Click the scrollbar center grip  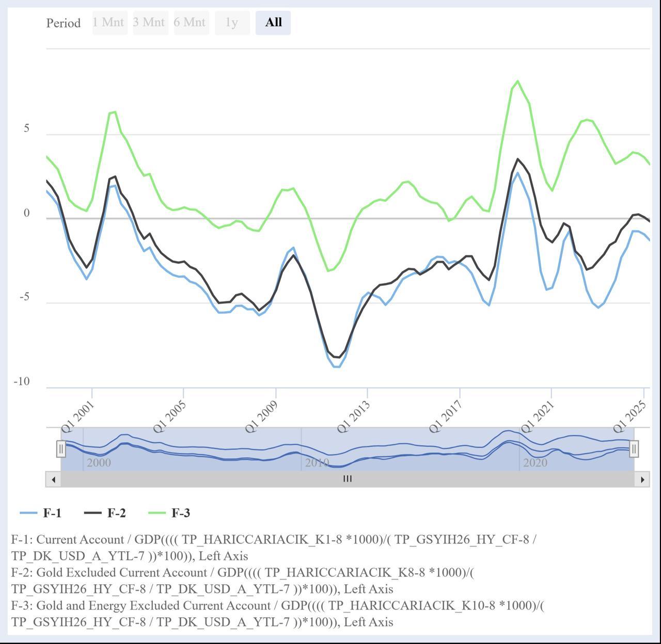click(348, 479)
